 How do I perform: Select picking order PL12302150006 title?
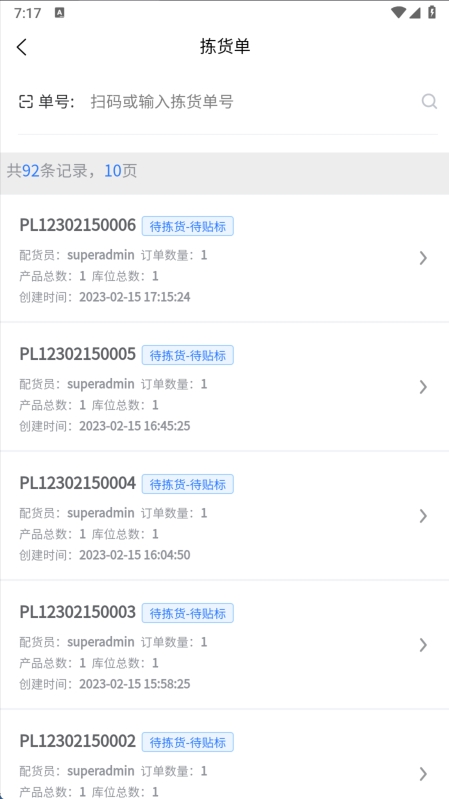(77, 225)
